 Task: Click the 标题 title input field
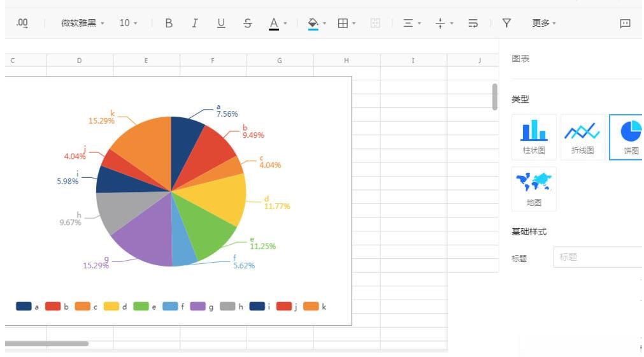[598, 257]
